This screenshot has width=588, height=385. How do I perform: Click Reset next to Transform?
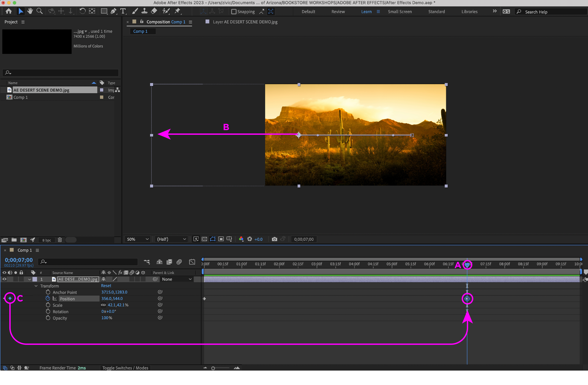click(106, 286)
